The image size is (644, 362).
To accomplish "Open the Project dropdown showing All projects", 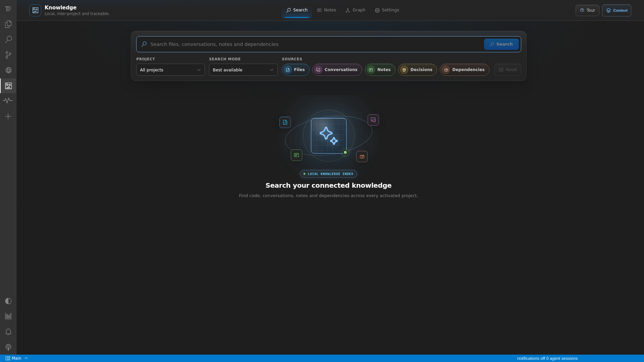I will pos(170,70).
